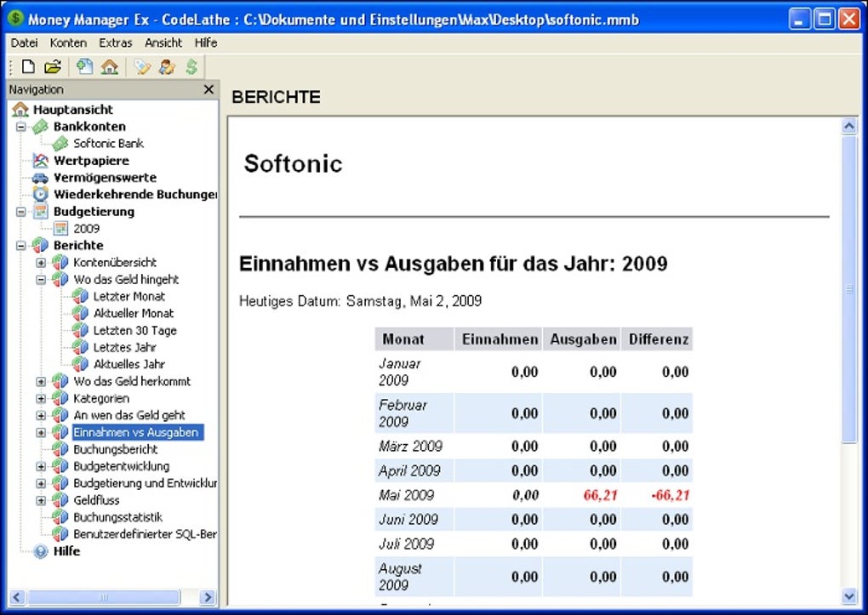Close the Navigation panel
The height and width of the screenshot is (615, 868).
click(x=208, y=89)
